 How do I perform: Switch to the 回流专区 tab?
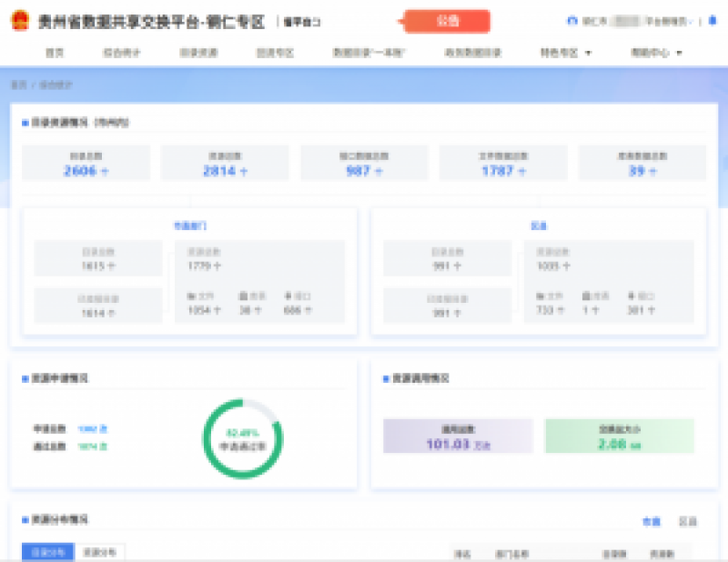click(x=268, y=54)
